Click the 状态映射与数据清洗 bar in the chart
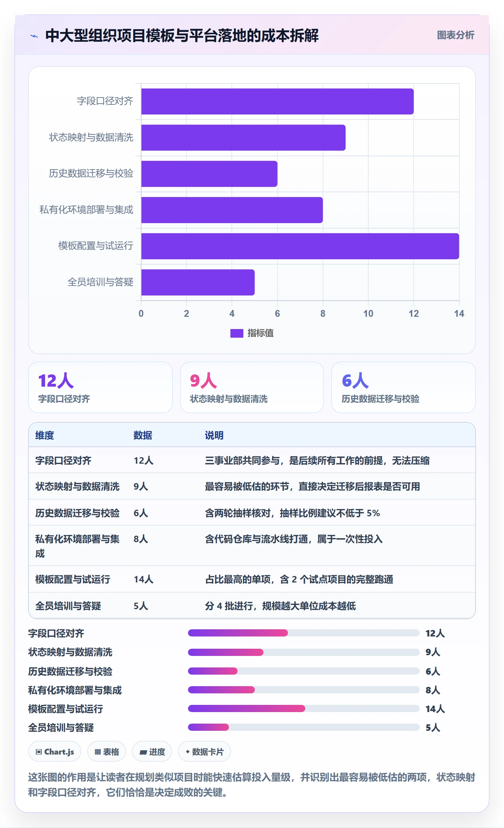The width and height of the screenshot is (504, 828). pyautogui.click(x=243, y=138)
